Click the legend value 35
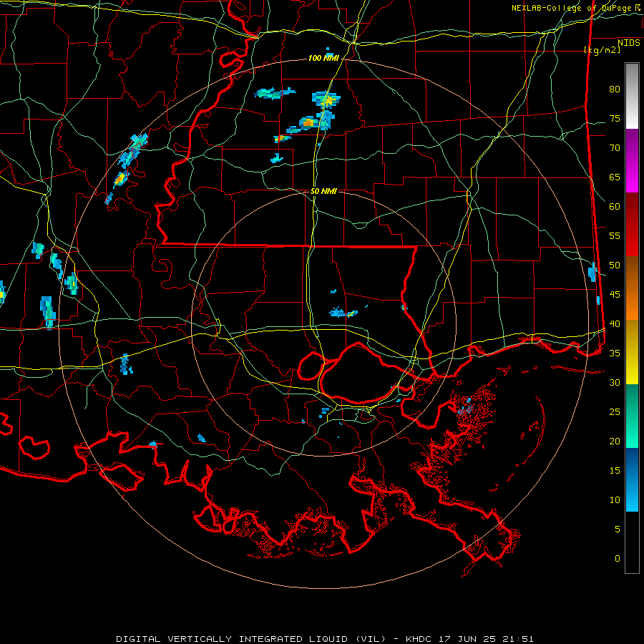The height and width of the screenshot is (644, 644). click(615, 353)
